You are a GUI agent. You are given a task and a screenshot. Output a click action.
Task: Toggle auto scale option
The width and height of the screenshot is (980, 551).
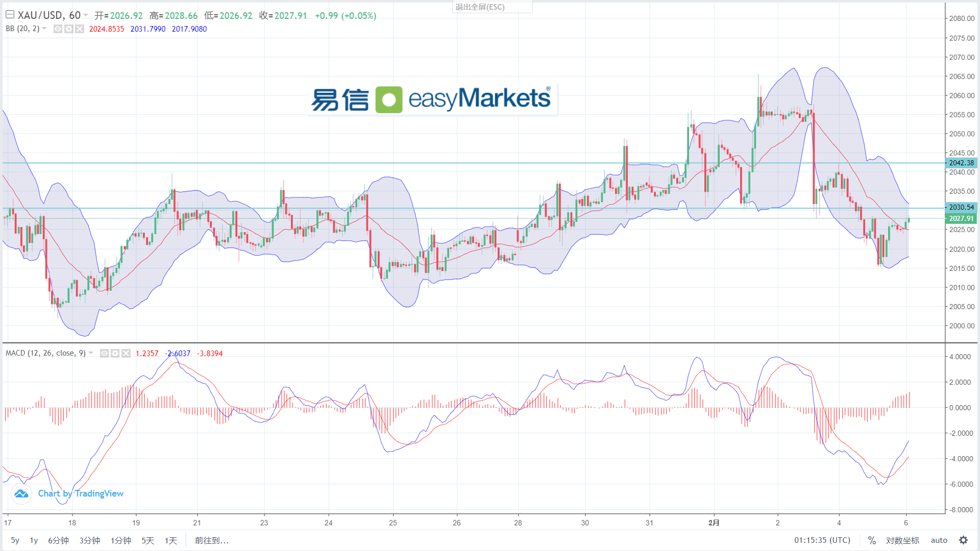939,540
